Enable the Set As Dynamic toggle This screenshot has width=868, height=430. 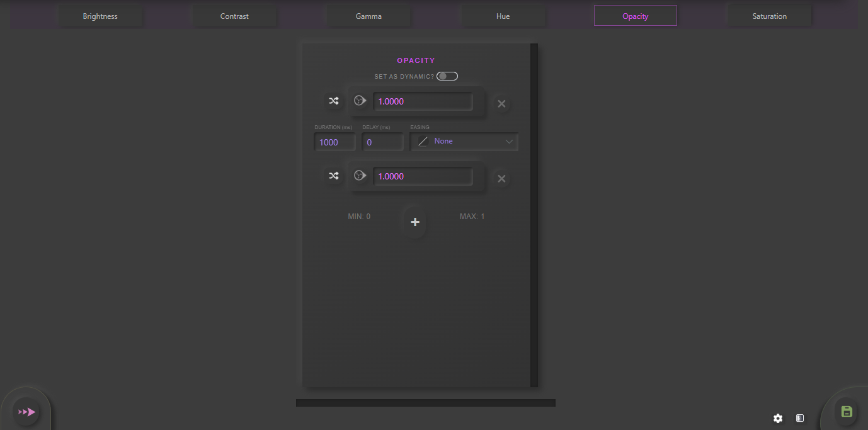447,76
